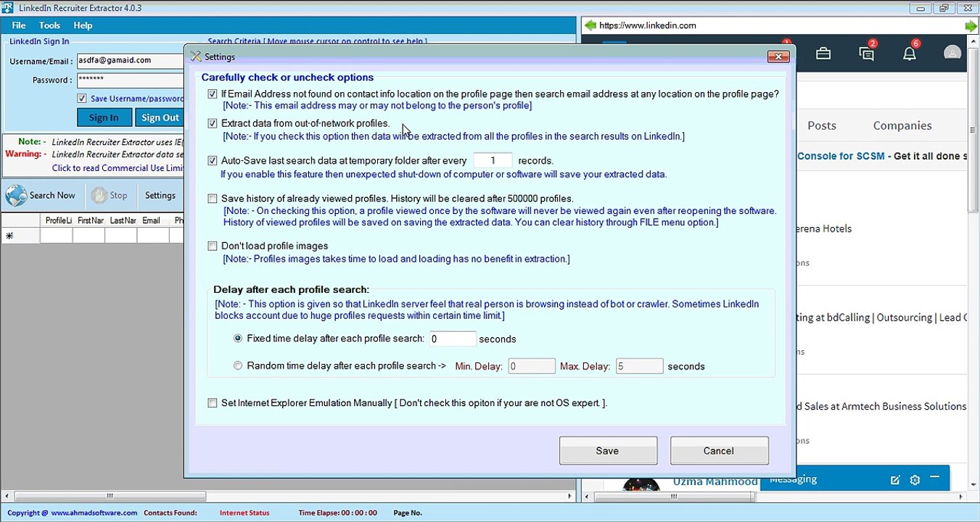Image resolution: width=980 pixels, height=522 pixels.
Task: Click the Sign In button
Action: coord(104,117)
